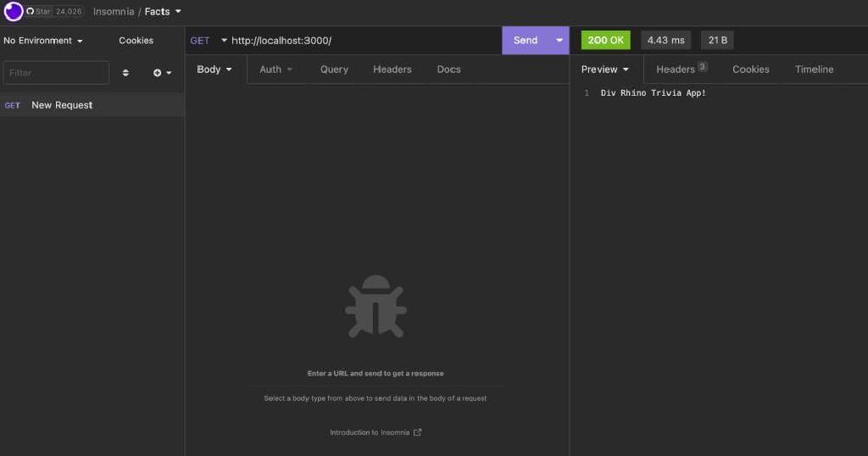Screen dimensions: 868x456
Task: Expand the Preview mode dropdown
Action: pos(605,70)
